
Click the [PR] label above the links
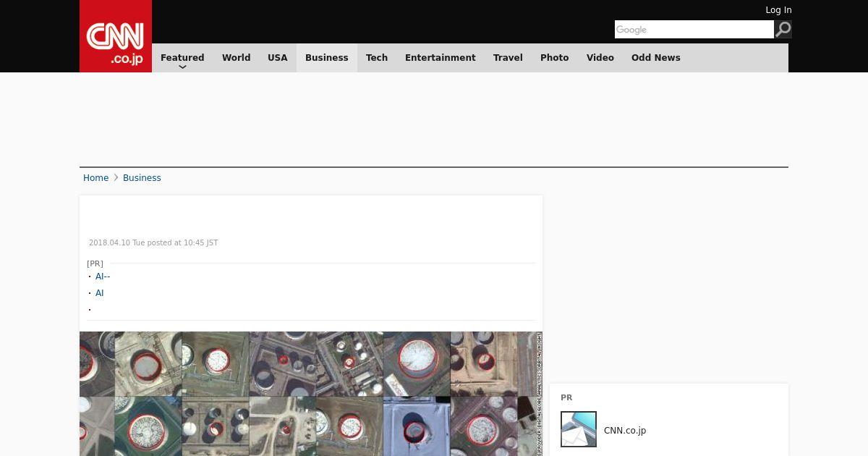95,263
